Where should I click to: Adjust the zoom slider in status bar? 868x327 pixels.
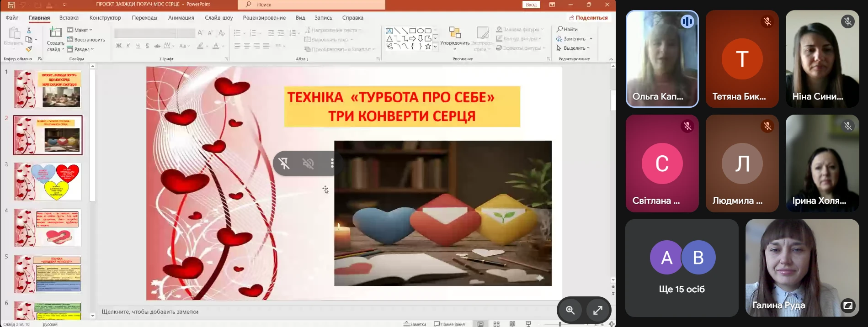560,324
